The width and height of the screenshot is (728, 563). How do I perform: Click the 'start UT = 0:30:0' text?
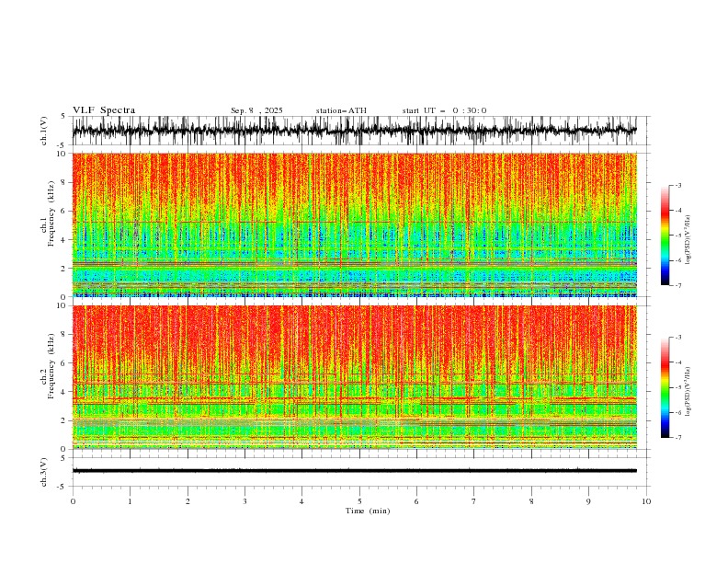[444, 110]
